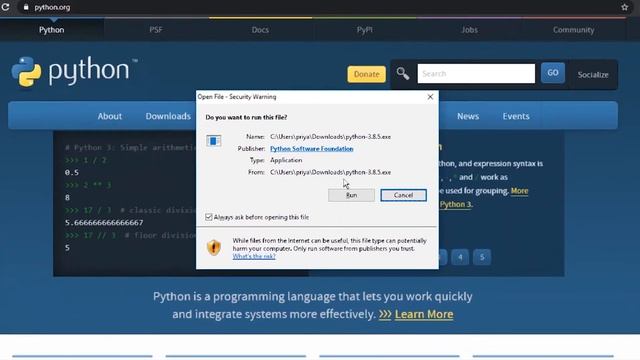Open the About navigation menu
This screenshot has height=360, width=640.
109,116
